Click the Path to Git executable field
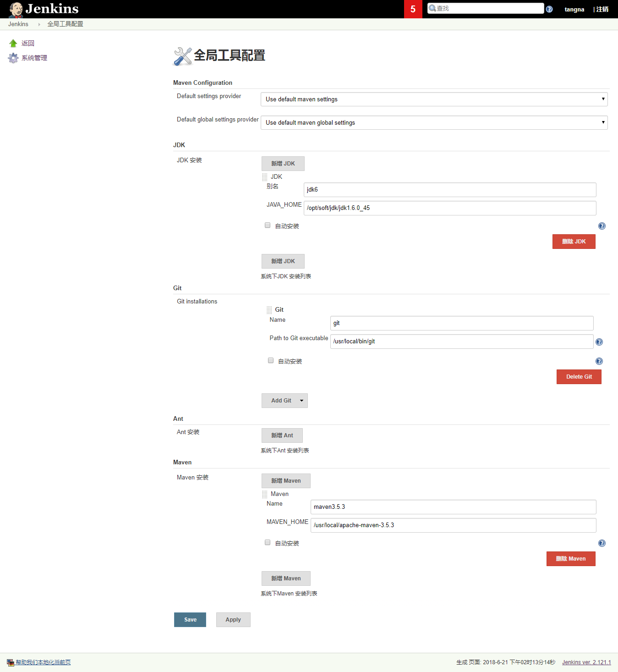 pos(462,342)
